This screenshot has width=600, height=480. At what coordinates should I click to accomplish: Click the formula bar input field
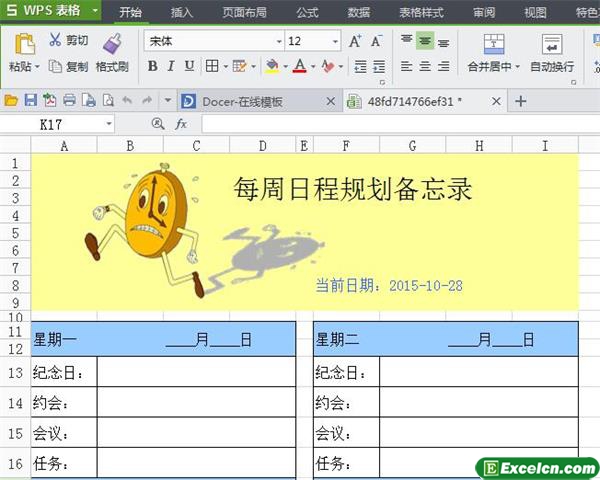tap(400, 124)
